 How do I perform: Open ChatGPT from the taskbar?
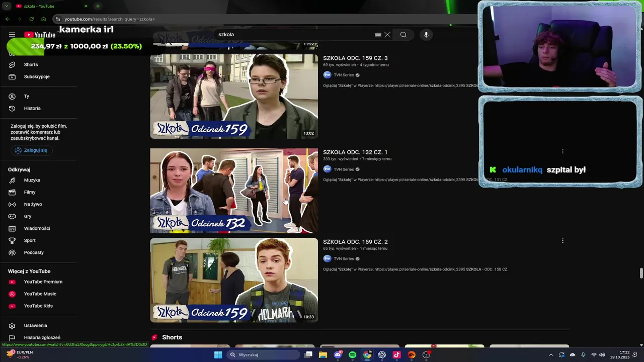click(382, 354)
